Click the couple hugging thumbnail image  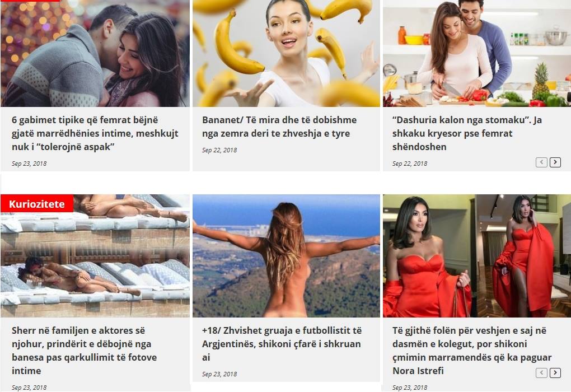click(x=95, y=53)
